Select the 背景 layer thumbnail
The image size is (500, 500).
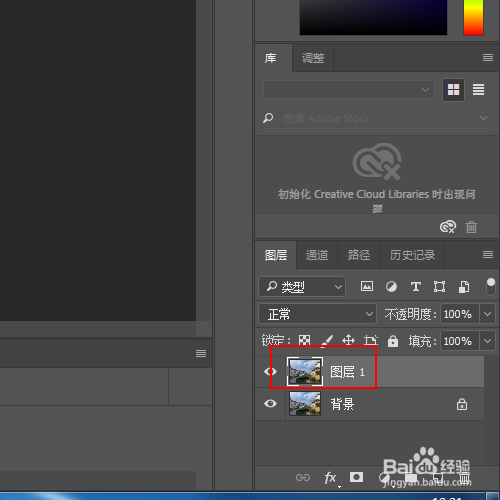[x=305, y=403]
